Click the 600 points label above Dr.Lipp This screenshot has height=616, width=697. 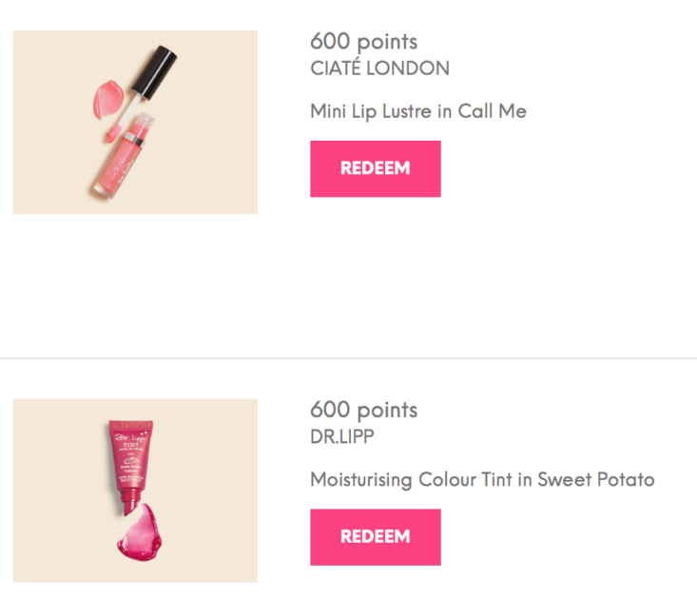(363, 410)
